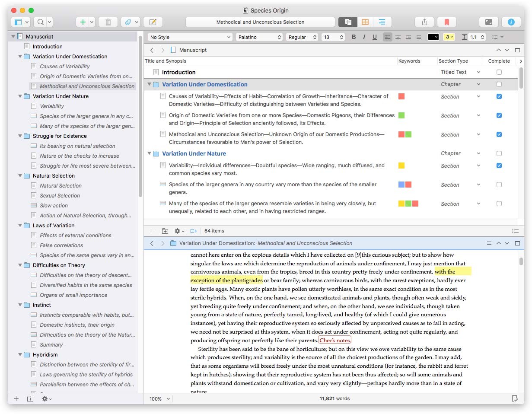
Task: Click the trash delete icon
Action: (108, 22)
